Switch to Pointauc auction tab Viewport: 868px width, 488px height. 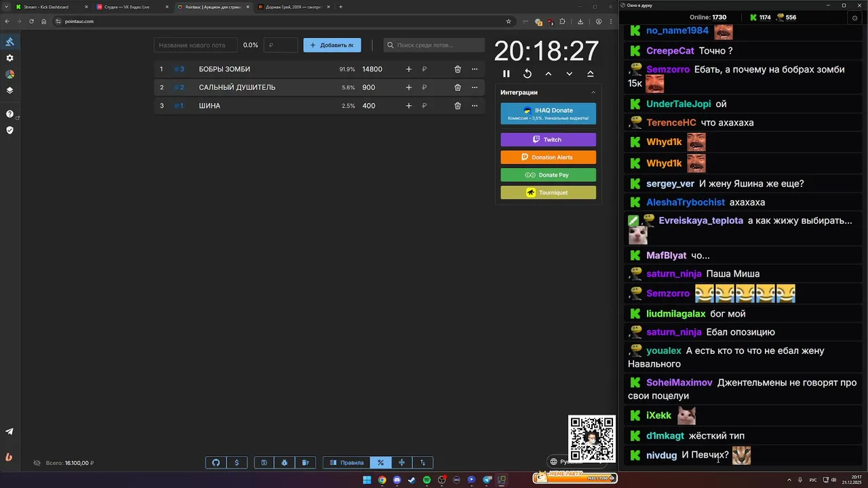213,7
